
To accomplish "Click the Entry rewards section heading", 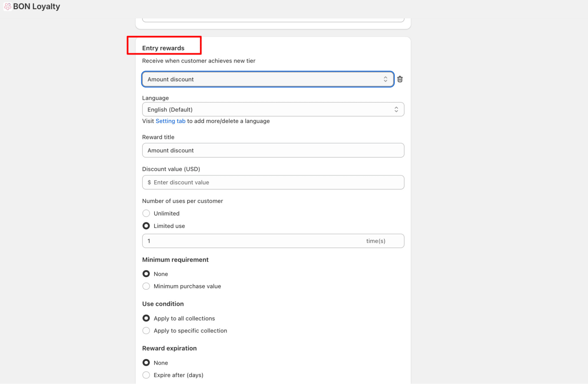I will [163, 48].
